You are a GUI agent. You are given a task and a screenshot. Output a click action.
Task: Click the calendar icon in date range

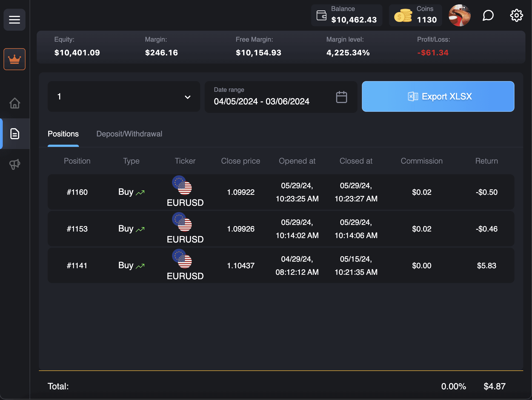point(341,97)
